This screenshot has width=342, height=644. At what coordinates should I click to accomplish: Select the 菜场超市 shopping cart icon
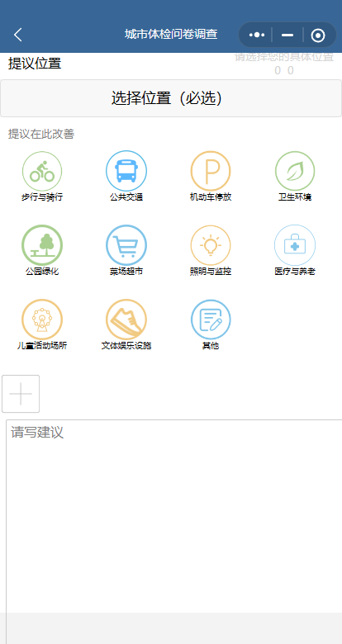click(x=126, y=245)
